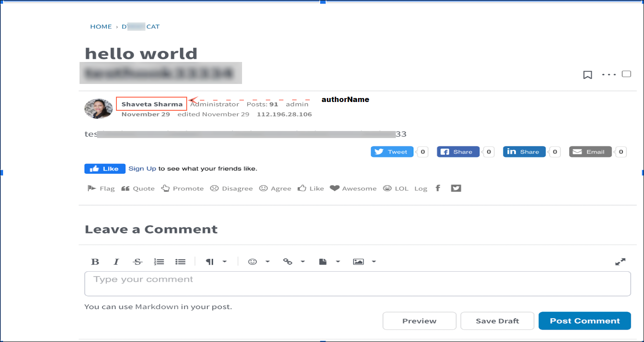Screen dimensions: 644x342
Task: Tick the checkbox beside the options menu
Action: coord(626,74)
